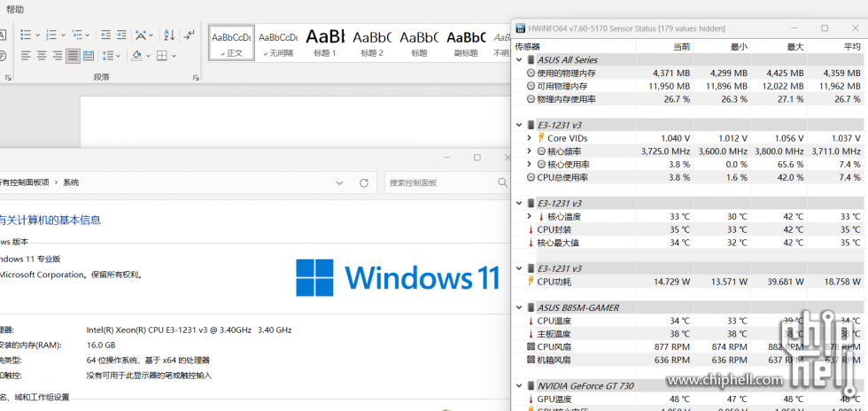Open Asian layout (Chinese typography) tool
Image resolution: width=868 pixels, height=411 pixels.
click(x=141, y=35)
